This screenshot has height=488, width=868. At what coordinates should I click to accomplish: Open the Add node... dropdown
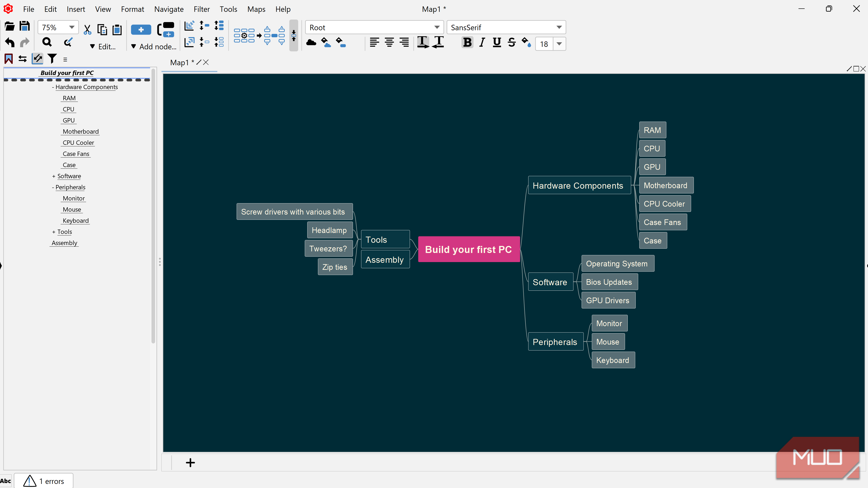[154, 47]
